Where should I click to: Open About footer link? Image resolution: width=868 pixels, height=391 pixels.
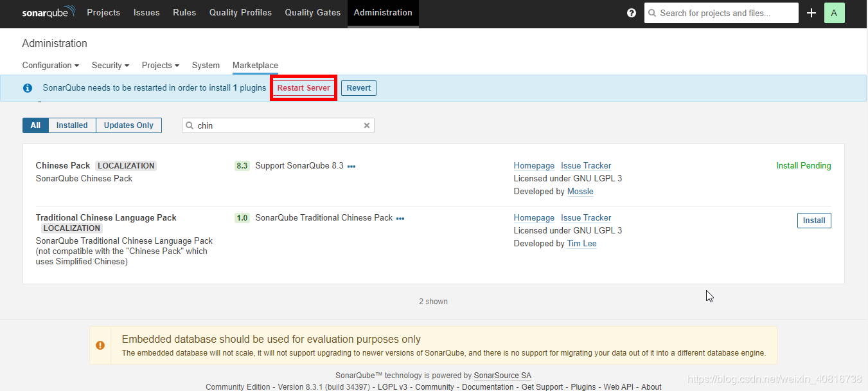point(651,387)
